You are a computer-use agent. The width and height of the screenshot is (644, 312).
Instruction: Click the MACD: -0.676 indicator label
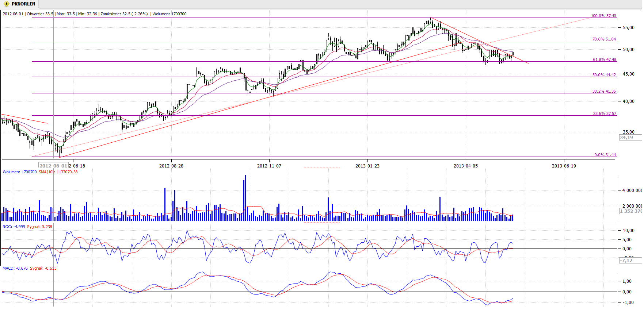[x=15, y=268]
